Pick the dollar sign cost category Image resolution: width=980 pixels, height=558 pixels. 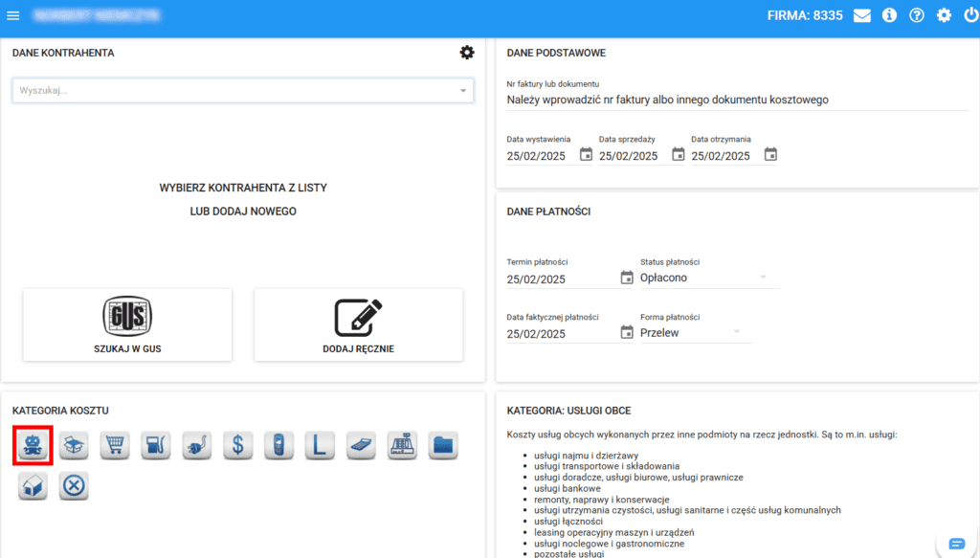[238, 445]
